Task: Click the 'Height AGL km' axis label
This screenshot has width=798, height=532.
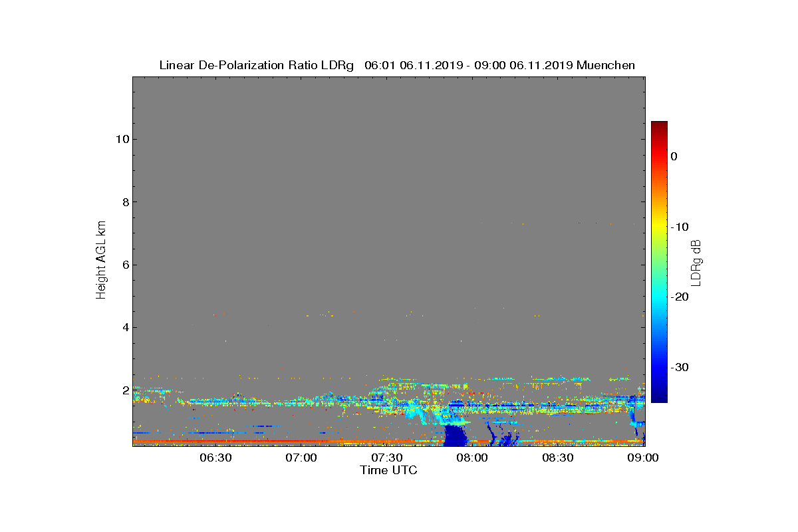Action: click(101, 260)
